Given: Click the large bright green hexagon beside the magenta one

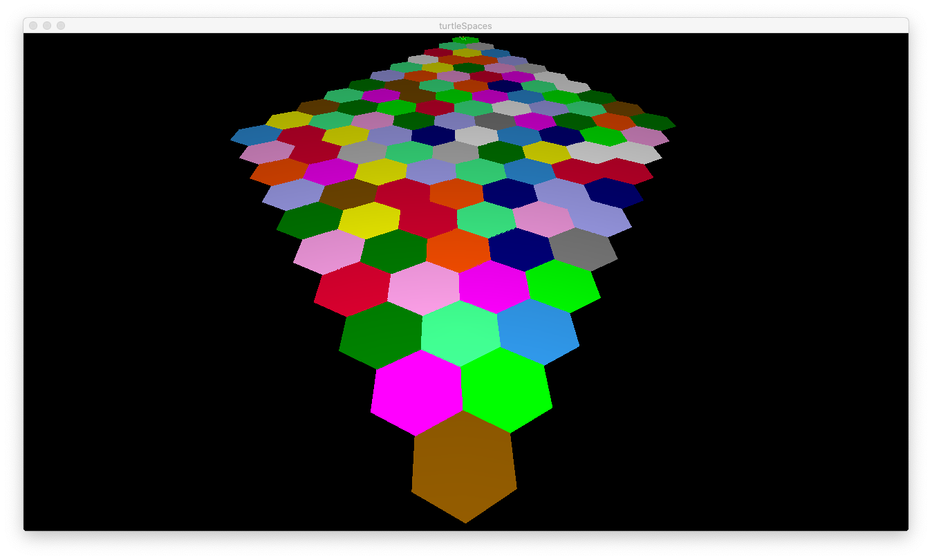Looking at the screenshot, I should (507, 391).
